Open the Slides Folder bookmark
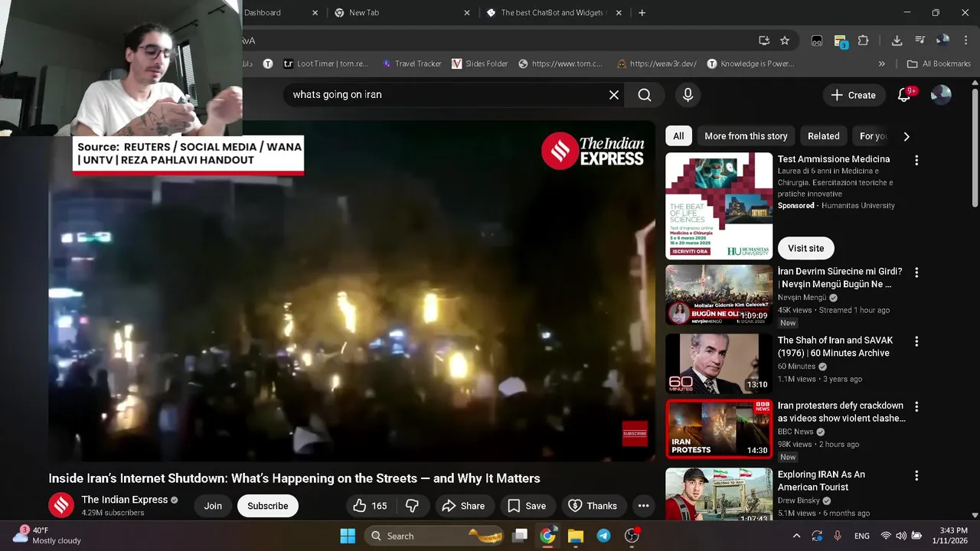Viewport: 980px width, 551px height. click(480, 64)
